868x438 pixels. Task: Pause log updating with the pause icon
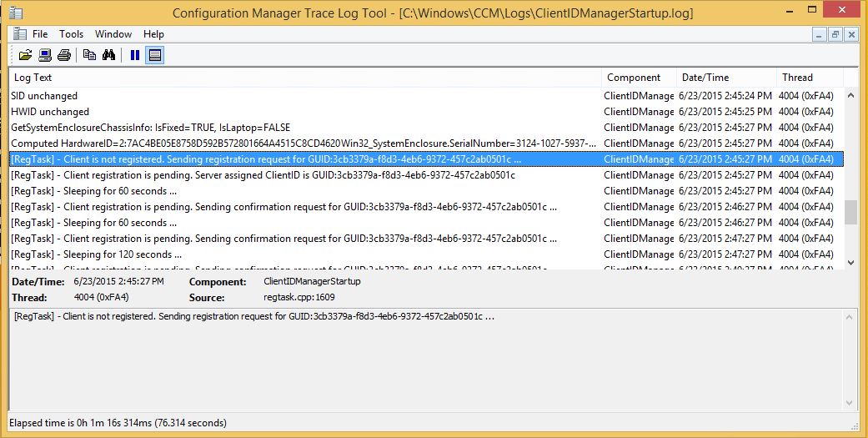coord(134,55)
